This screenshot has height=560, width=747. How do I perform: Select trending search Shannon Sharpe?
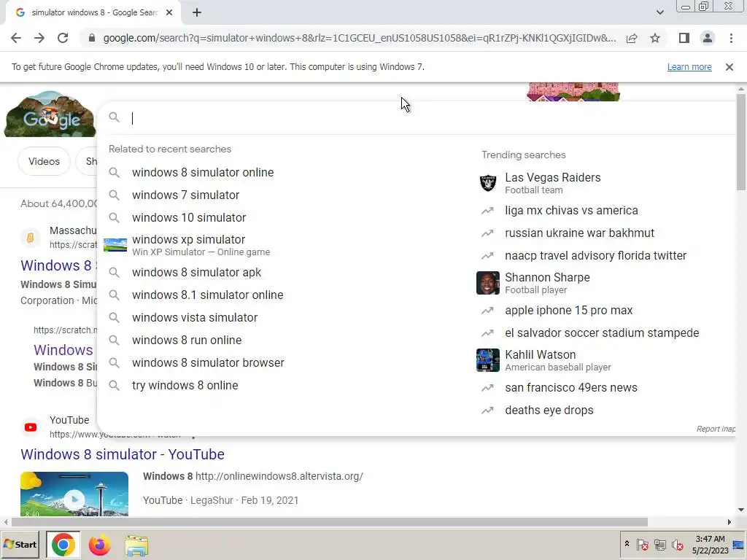pos(547,283)
